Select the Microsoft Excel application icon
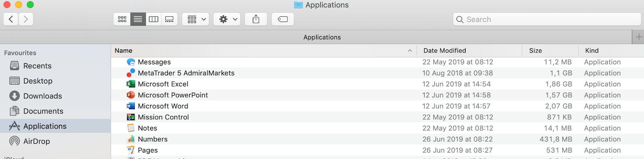 [131, 84]
